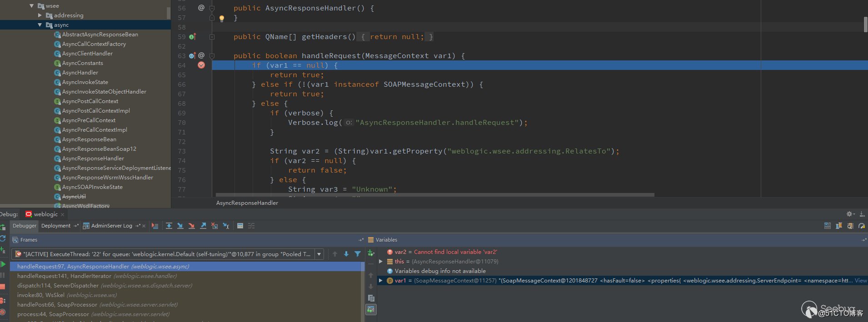Image resolution: width=868 pixels, height=322 pixels.
Task: Select the weblogic debug session tab
Action: click(46, 214)
